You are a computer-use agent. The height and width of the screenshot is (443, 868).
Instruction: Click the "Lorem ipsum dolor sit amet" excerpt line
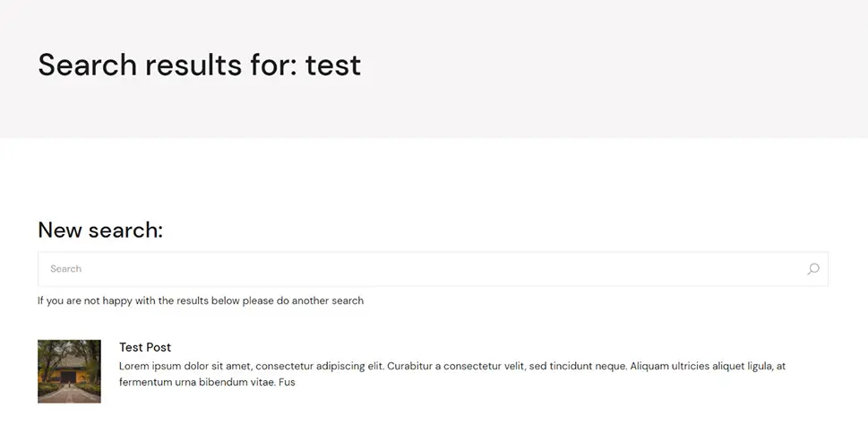pos(452,366)
